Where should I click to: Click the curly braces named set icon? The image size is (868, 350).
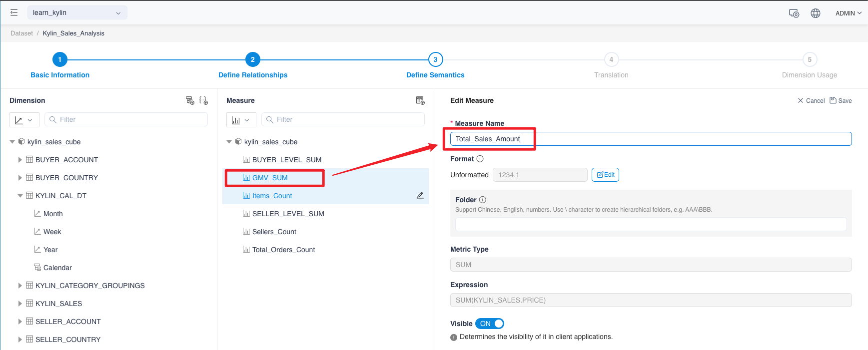(x=203, y=100)
